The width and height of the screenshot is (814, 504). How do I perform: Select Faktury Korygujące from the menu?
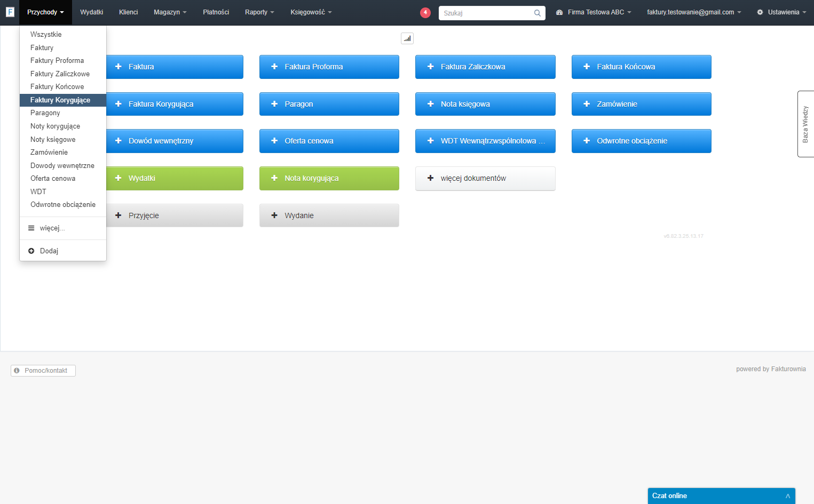(x=63, y=100)
